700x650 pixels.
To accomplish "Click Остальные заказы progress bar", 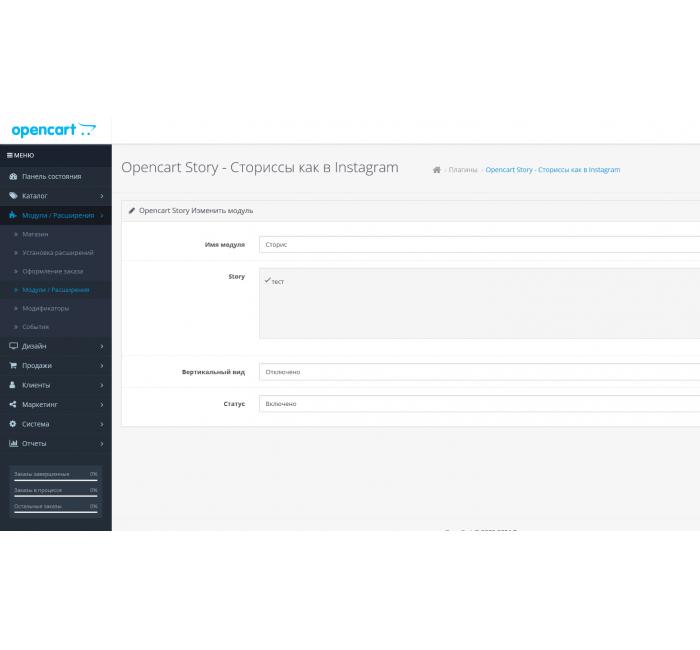I will tap(56, 512).
